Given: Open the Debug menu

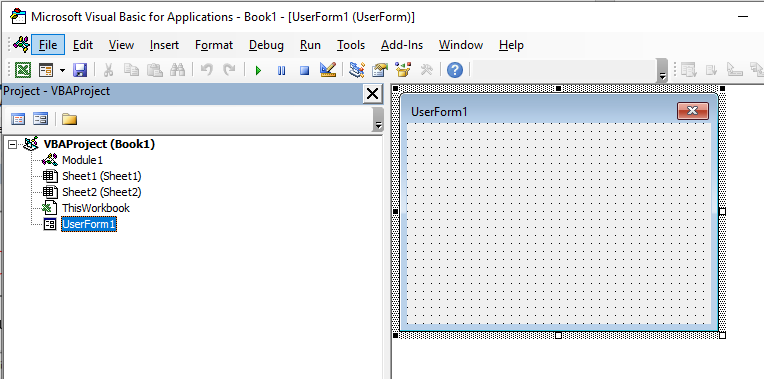Looking at the screenshot, I should click(266, 45).
